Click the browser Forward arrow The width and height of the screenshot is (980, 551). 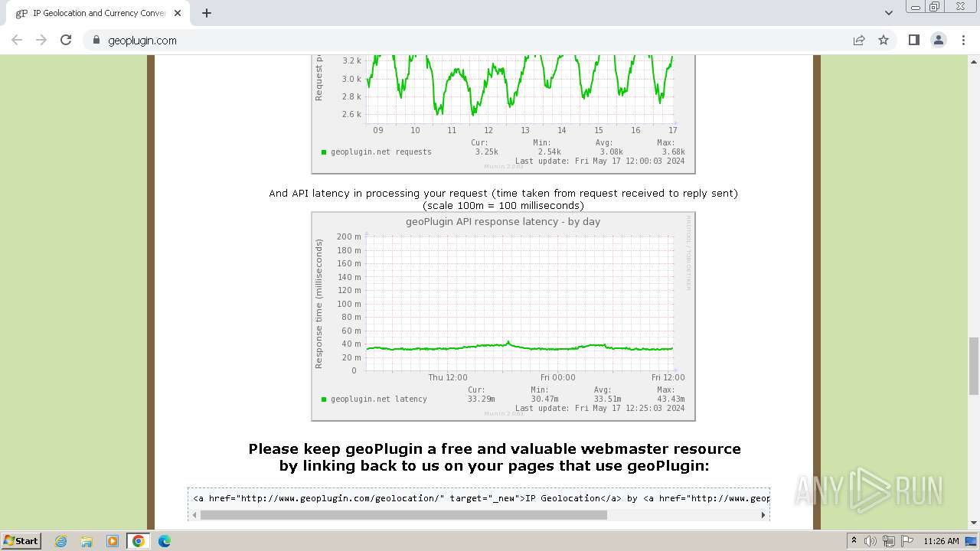click(x=41, y=40)
